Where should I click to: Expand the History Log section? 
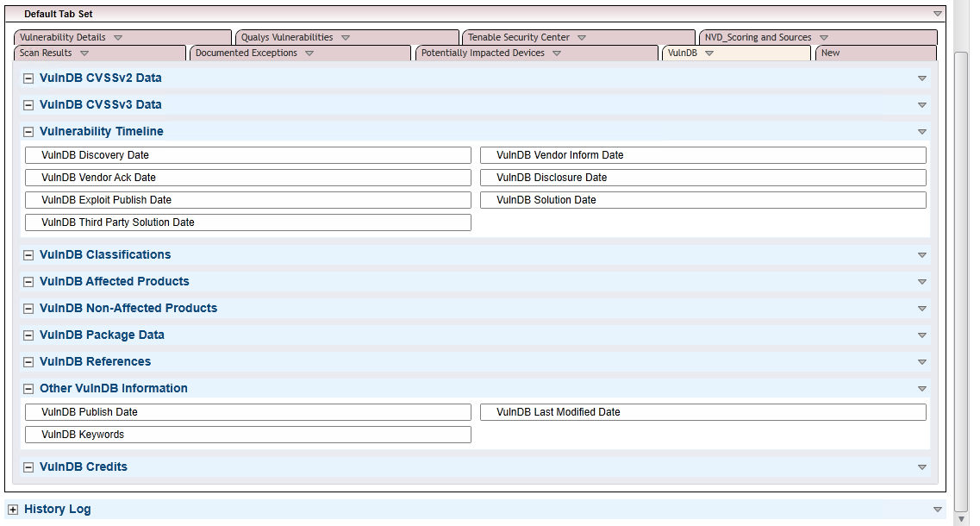(13, 510)
